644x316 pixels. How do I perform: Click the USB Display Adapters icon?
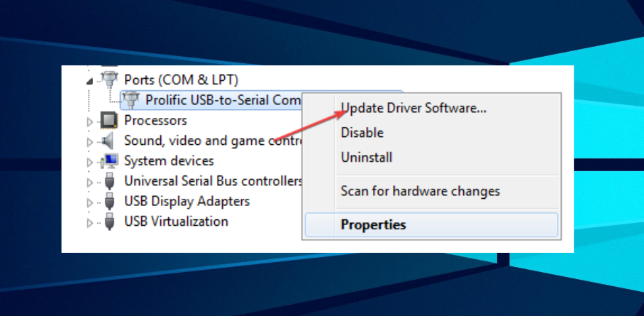coord(109,202)
